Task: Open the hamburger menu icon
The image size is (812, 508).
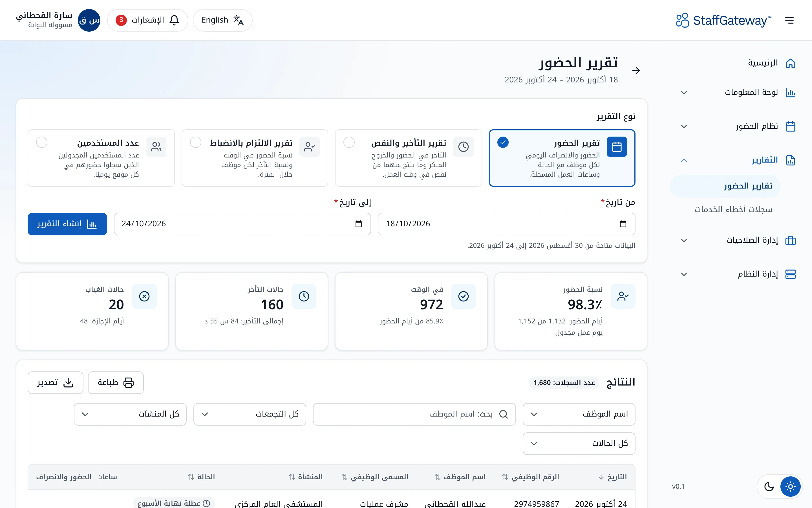Action: point(789,20)
